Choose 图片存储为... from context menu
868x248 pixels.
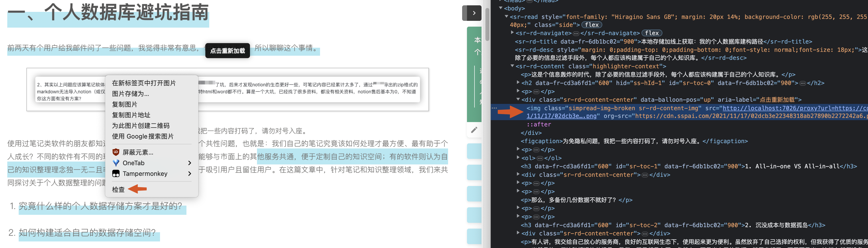click(x=151, y=94)
